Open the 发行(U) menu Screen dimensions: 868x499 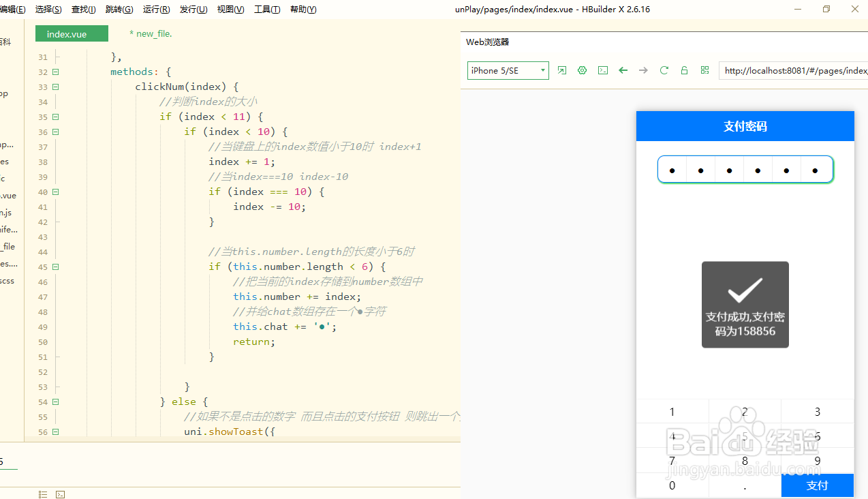point(193,10)
